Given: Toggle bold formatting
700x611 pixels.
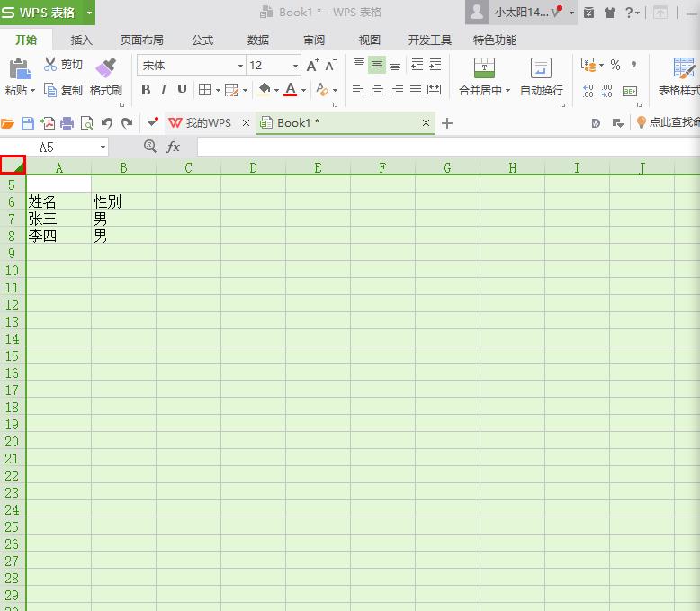Looking at the screenshot, I should tap(146, 90).
